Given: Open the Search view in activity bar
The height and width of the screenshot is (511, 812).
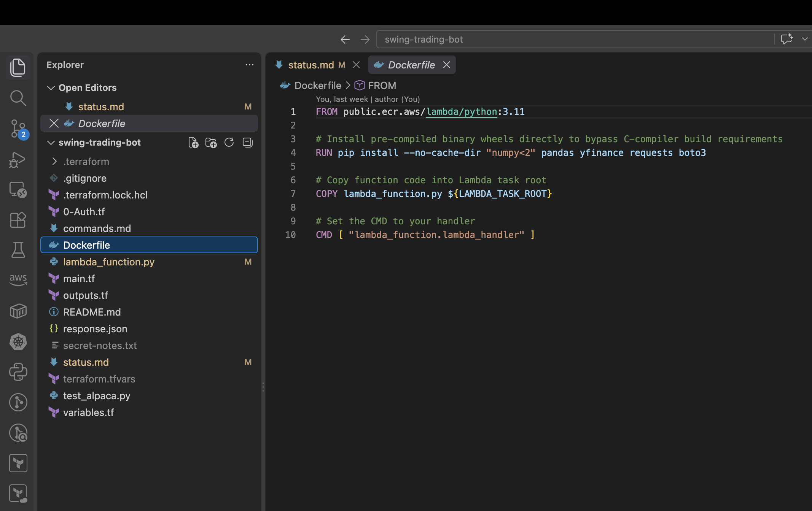Looking at the screenshot, I should click(18, 98).
